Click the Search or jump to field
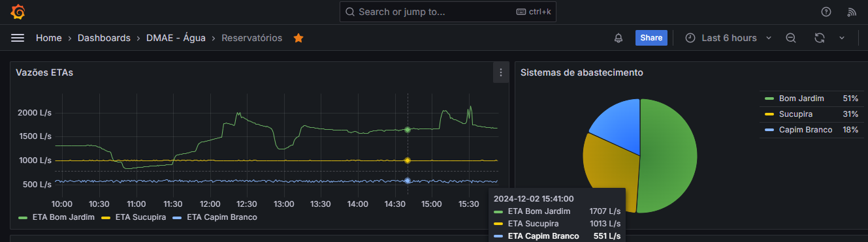 click(x=447, y=12)
